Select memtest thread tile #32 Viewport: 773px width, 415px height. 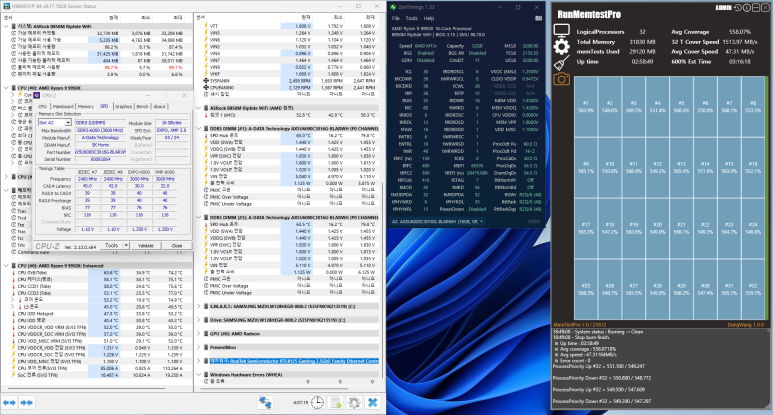pos(753,289)
